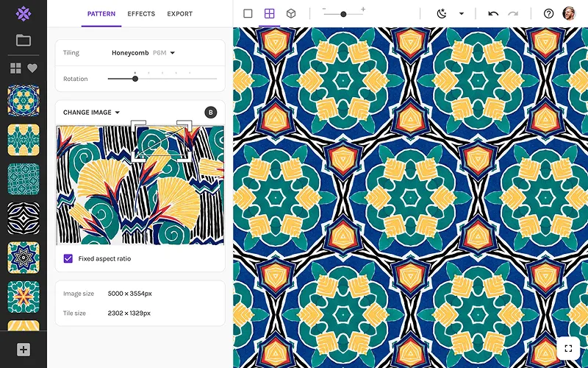
Task: Select the orange starburst on teal thumbnail
Action: [x=24, y=297]
